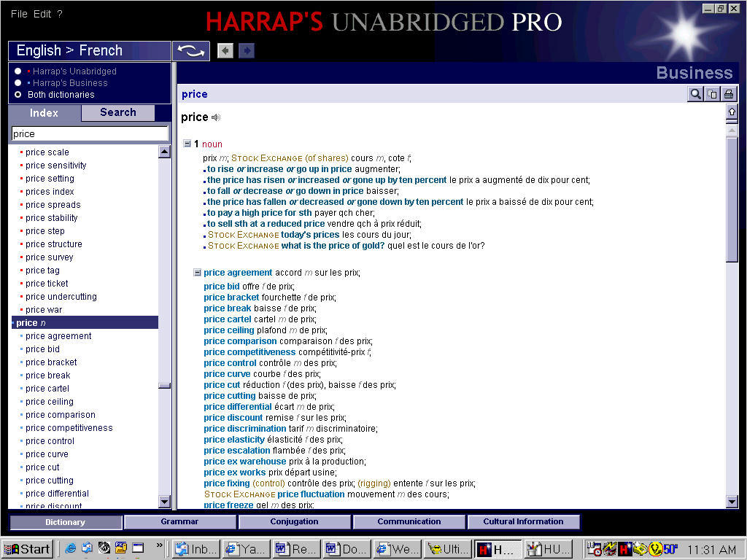Screen dimensions: 747x560
Task: Launch Outlook Express from quick launch
Action: tap(88, 548)
